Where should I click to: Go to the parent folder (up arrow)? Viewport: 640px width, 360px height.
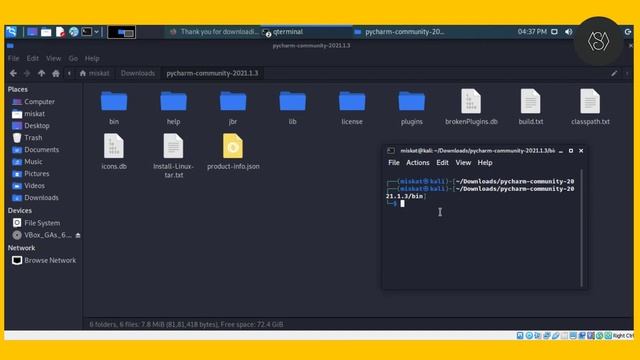tap(41, 73)
